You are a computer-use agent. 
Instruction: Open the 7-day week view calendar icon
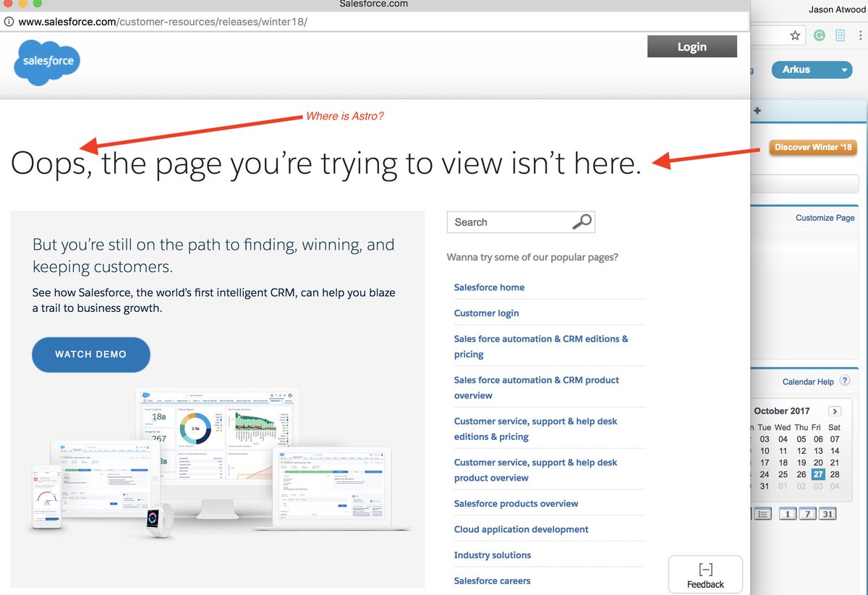point(807,514)
